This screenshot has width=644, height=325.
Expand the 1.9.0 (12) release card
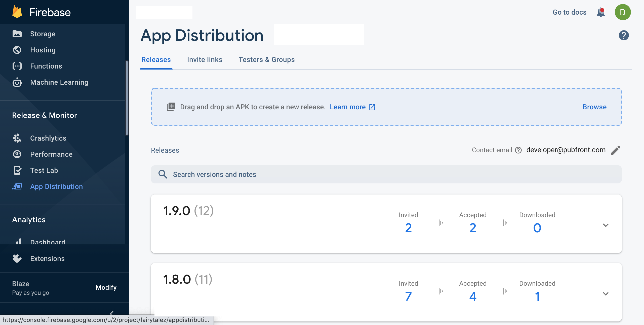606,225
